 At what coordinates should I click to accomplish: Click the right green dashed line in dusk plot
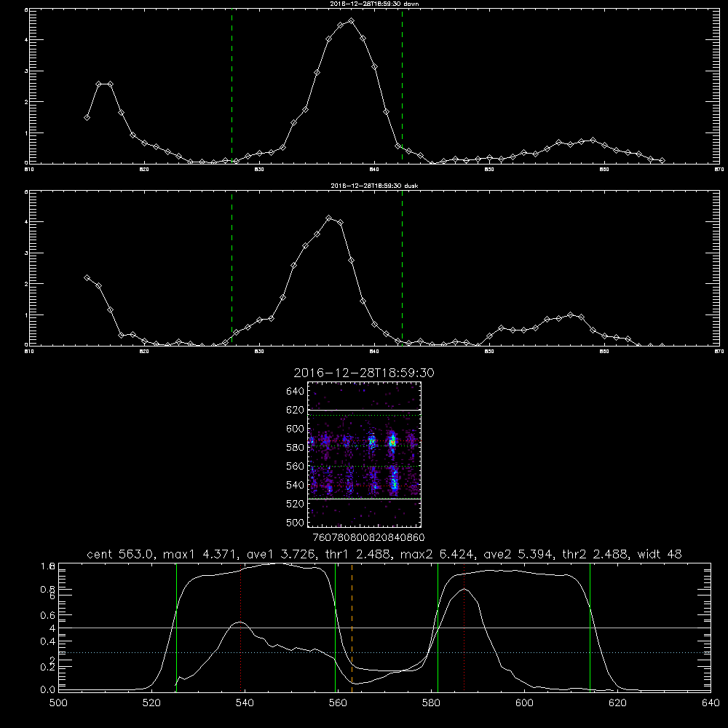click(x=402, y=268)
